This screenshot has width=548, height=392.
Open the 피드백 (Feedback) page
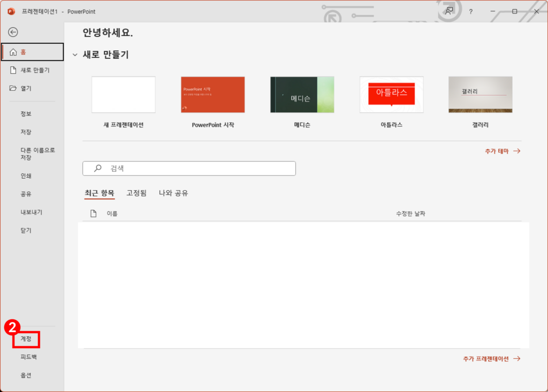[x=29, y=357]
